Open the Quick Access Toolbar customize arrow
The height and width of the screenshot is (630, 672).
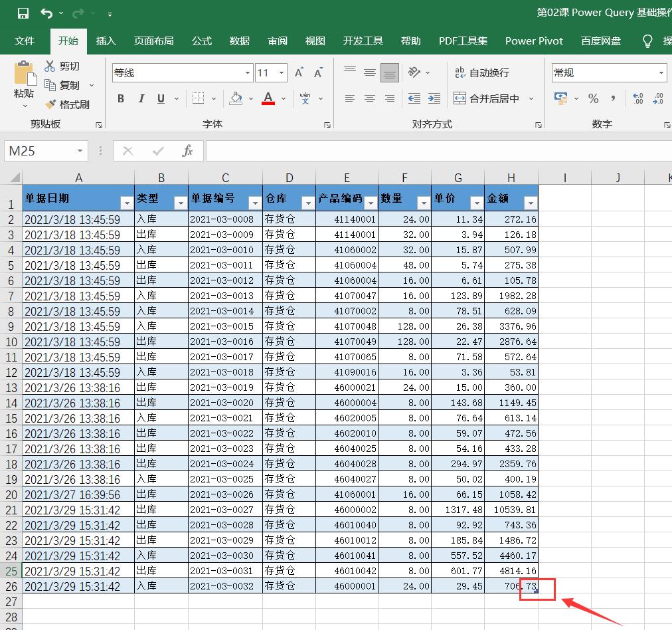click(x=110, y=14)
